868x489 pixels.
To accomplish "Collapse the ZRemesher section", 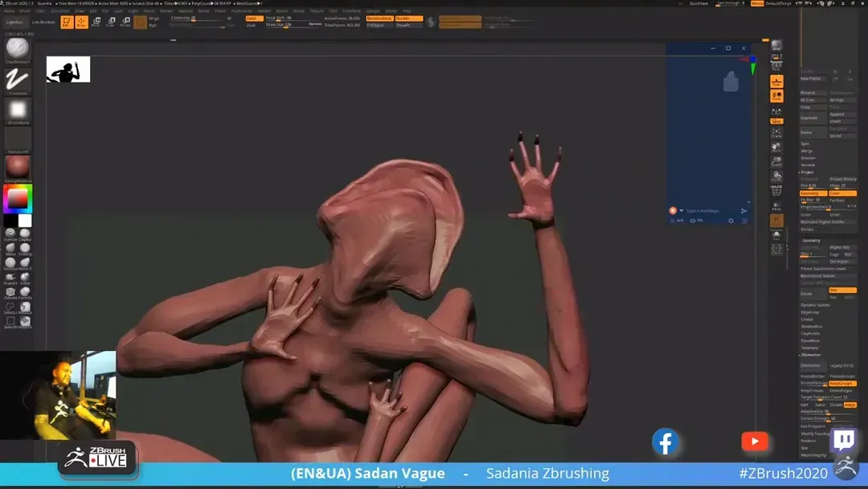I will click(x=811, y=354).
